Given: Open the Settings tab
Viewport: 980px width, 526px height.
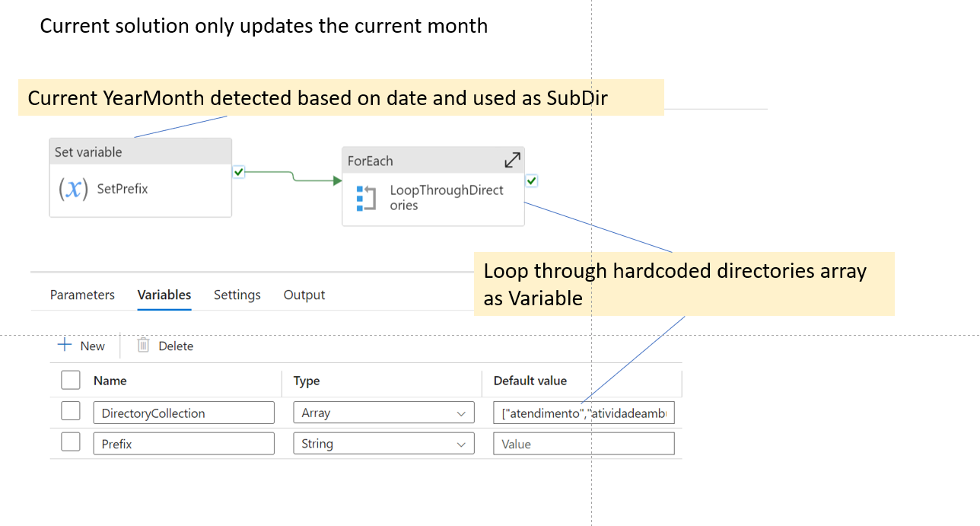Looking at the screenshot, I should tap(237, 295).
